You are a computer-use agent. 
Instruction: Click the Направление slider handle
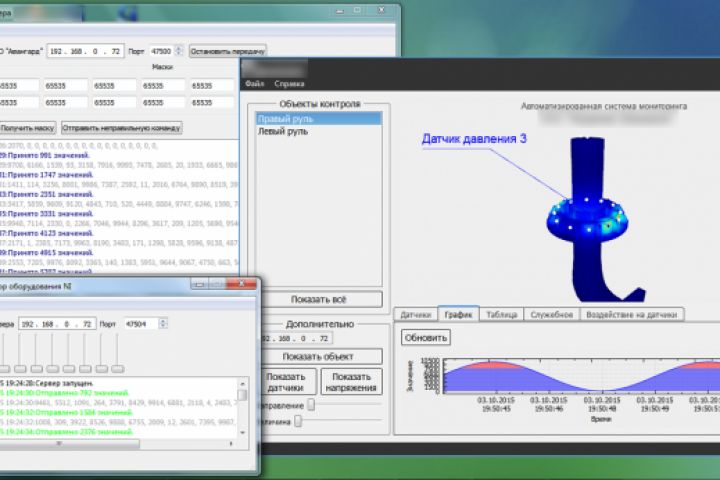click(x=311, y=405)
